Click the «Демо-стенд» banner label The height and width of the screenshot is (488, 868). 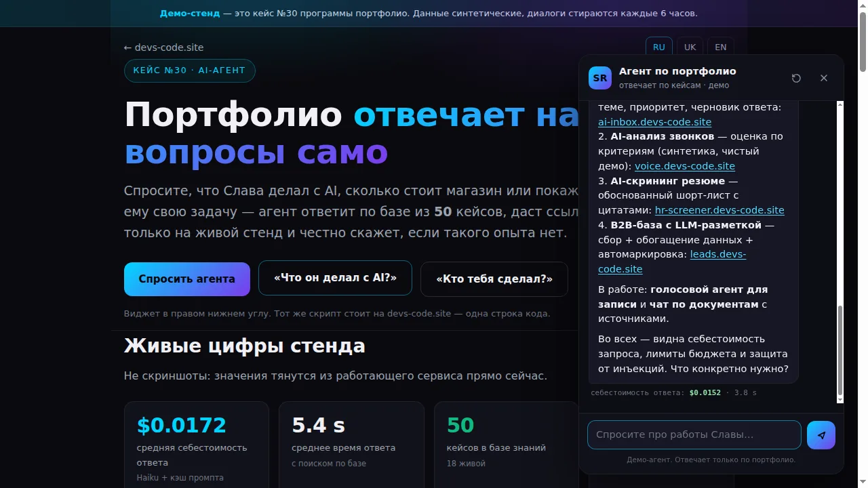click(x=190, y=14)
